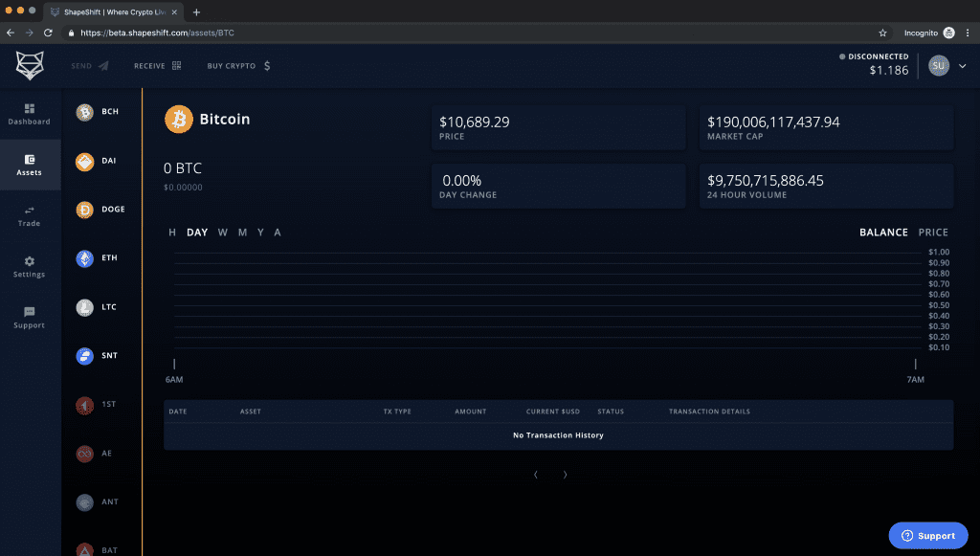Open the Assets wallet icon
This screenshot has width=980, height=556.
[30, 159]
